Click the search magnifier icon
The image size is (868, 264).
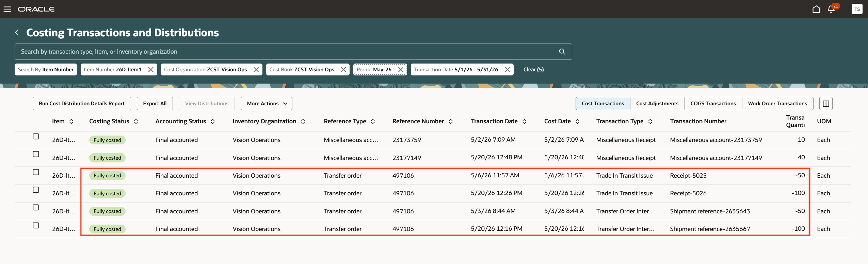562,52
